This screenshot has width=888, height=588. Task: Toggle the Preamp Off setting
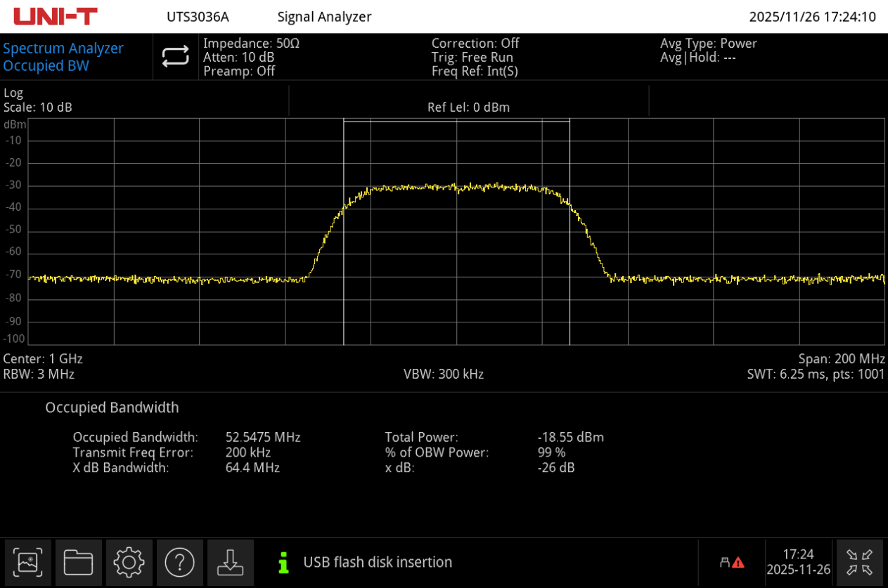(239, 71)
